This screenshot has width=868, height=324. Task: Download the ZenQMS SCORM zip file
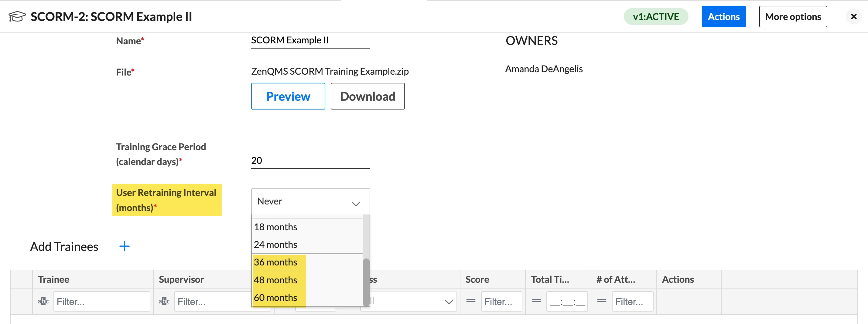coord(367,96)
